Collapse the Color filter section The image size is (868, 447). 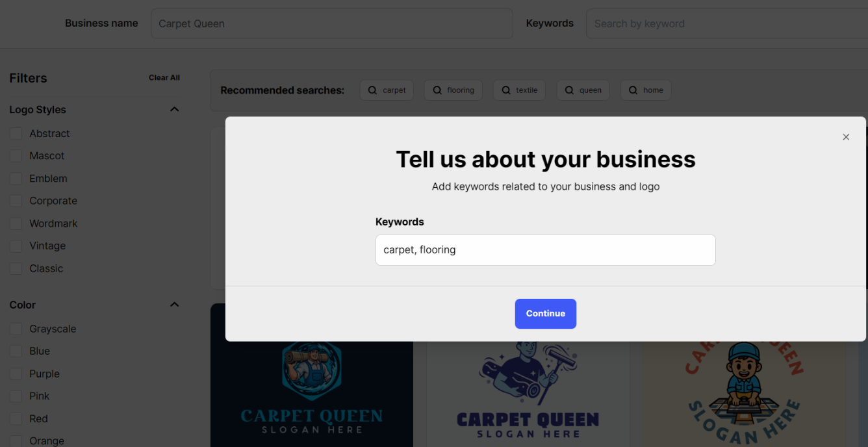click(x=174, y=305)
